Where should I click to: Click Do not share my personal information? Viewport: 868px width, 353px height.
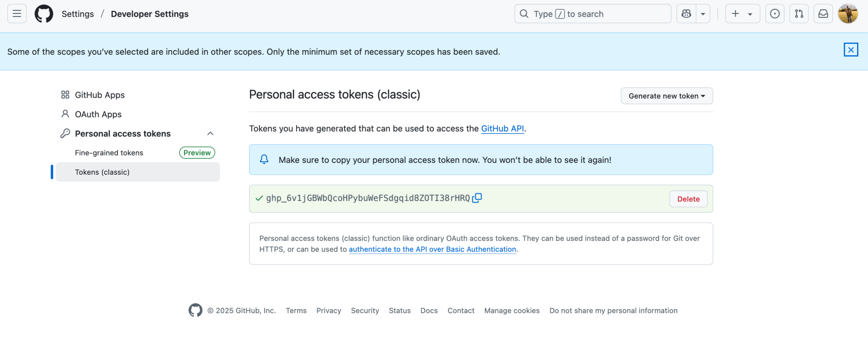613,311
